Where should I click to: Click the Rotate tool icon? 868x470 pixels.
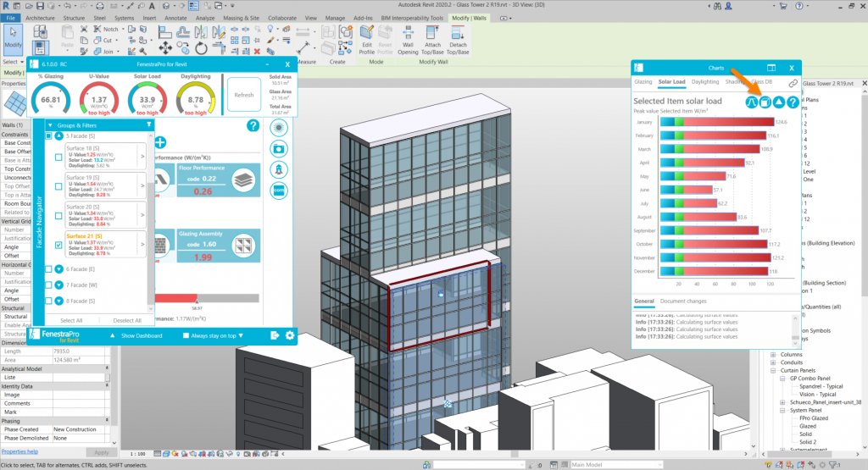click(201, 48)
